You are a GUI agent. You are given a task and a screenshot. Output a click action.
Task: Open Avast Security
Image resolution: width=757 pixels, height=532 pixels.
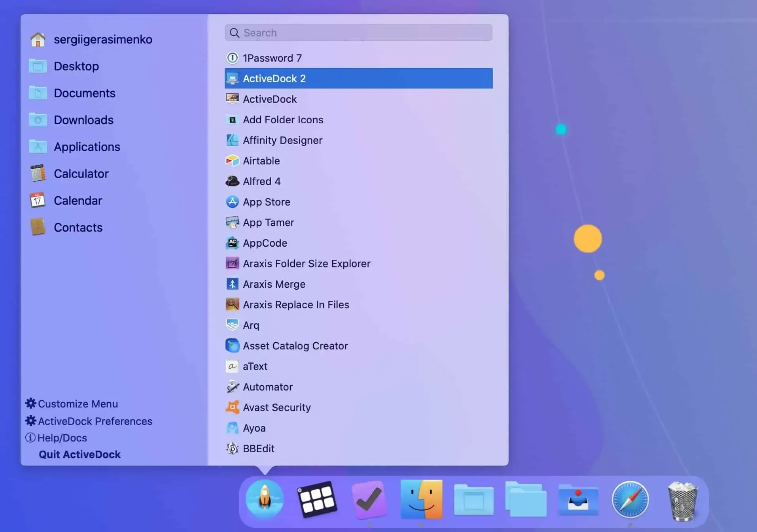[277, 407]
